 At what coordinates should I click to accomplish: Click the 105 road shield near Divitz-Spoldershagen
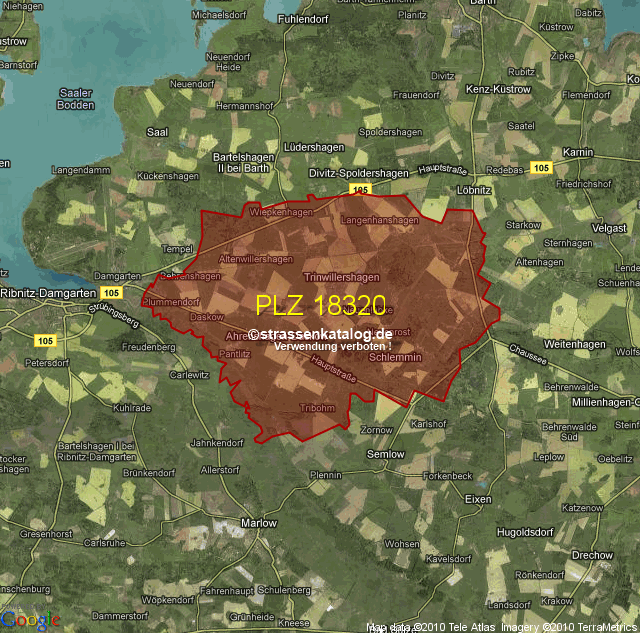pyautogui.click(x=360, y=189)
